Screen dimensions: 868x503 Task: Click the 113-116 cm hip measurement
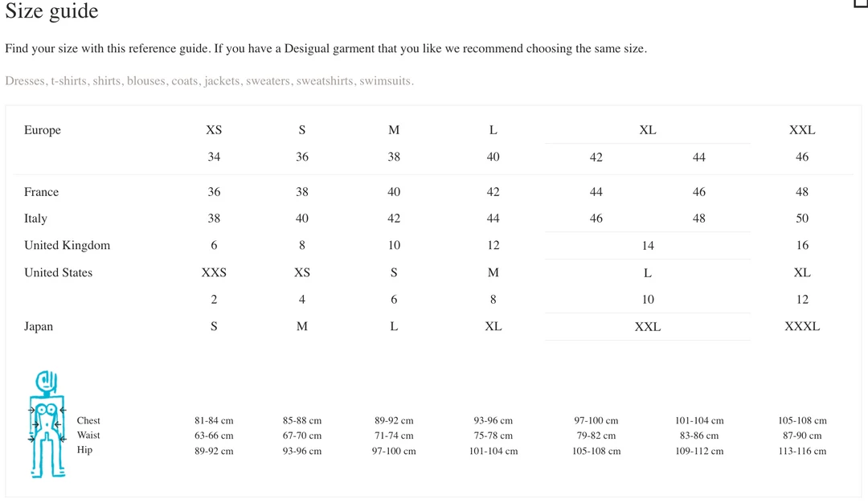(801, 452)
